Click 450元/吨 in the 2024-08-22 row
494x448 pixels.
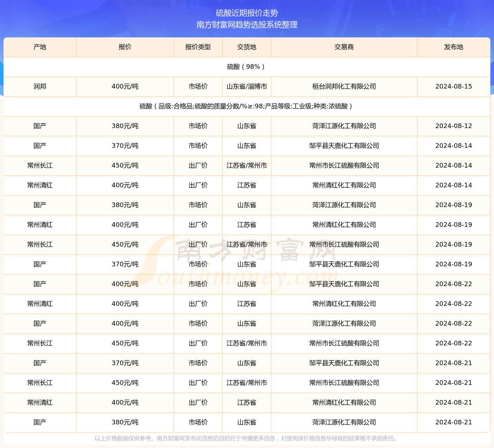[x=125, y=343]
